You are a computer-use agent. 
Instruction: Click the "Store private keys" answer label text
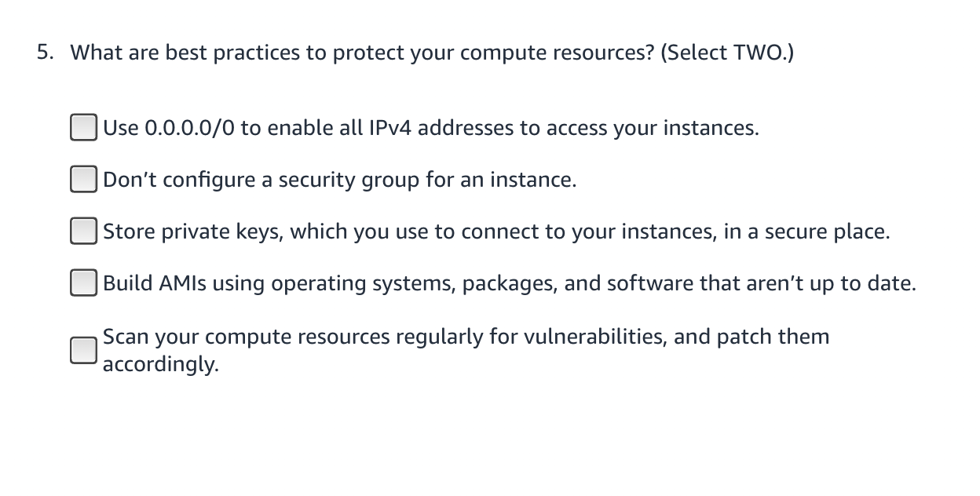(x=496, y=232)
